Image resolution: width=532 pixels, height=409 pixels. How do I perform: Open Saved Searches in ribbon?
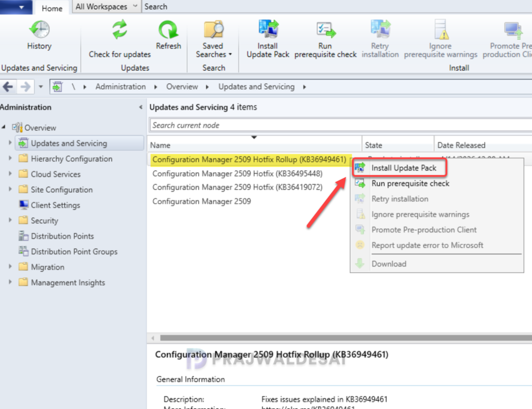click(214, 38)
